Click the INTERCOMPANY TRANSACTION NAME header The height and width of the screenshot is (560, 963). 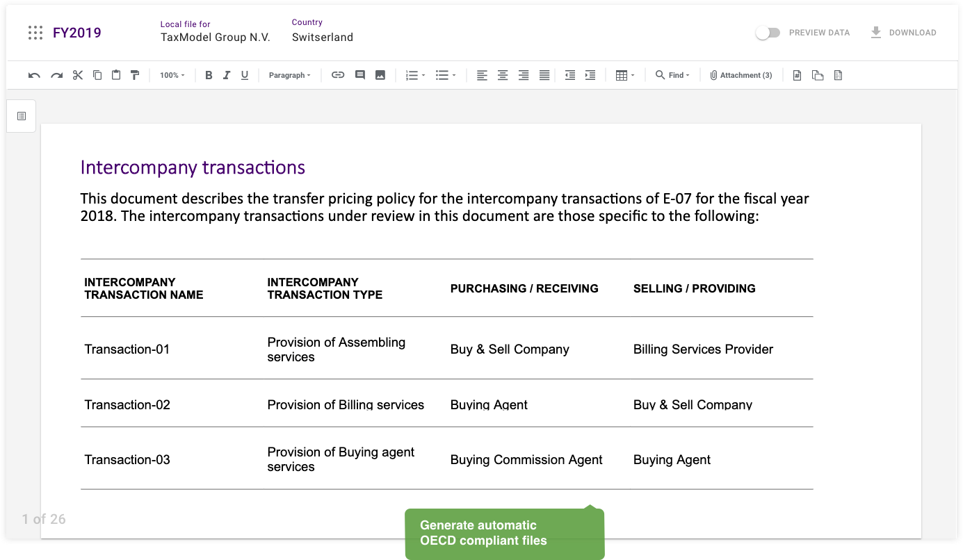144,288
